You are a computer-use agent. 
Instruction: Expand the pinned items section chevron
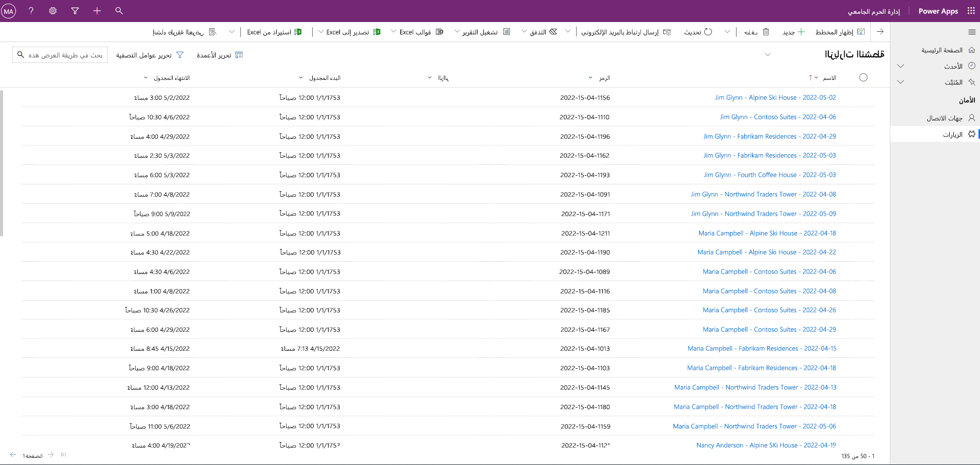coord(901,82)
